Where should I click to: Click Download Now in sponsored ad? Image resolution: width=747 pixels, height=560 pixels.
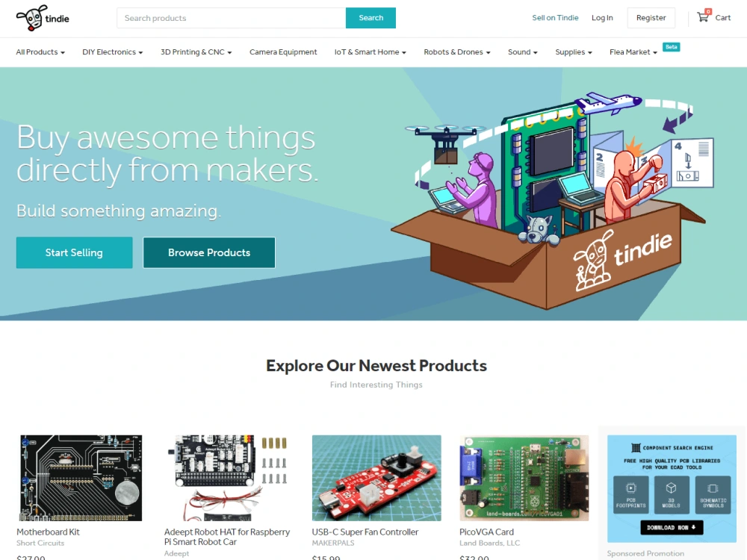pyautogui.click(x=672, y=527)
